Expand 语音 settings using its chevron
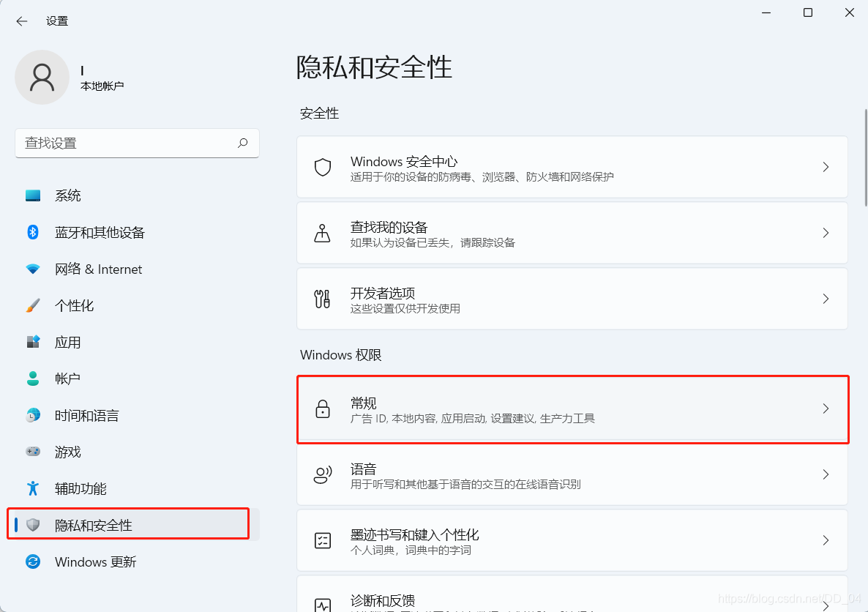Viewport: 868px width, 612px height. point(826,474)
